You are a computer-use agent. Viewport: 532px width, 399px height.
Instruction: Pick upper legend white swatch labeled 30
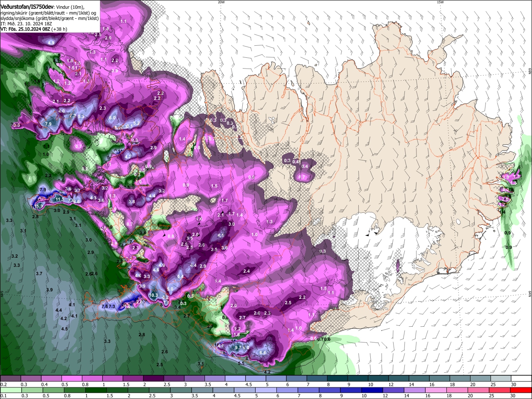pos(522,379)
